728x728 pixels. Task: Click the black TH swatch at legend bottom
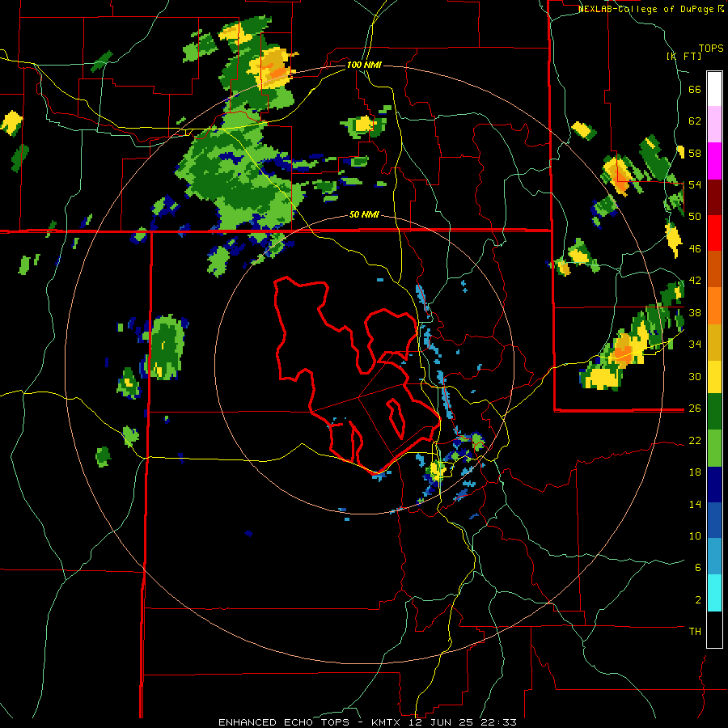714,629
